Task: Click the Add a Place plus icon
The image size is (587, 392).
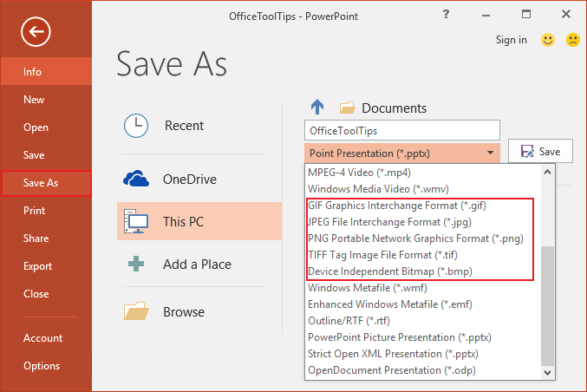Action: [x=136, y=264]
